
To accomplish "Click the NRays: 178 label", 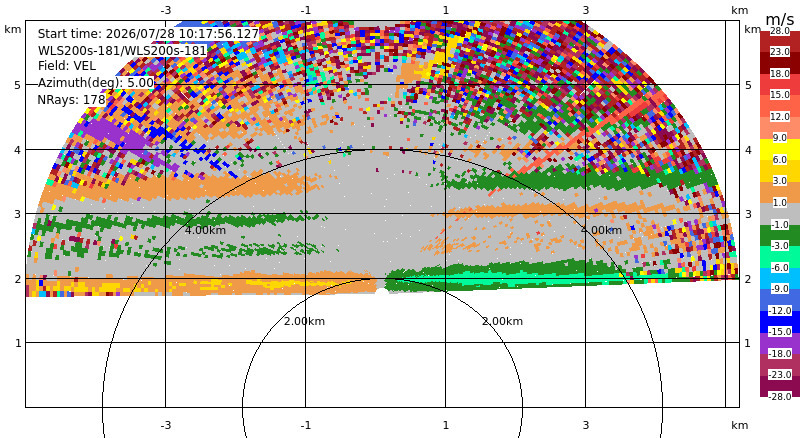I will [x=71, y=100].
